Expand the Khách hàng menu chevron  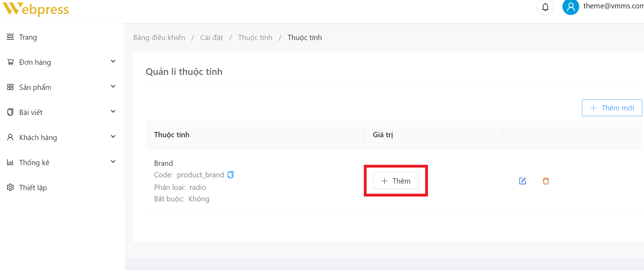pos(113,137)
